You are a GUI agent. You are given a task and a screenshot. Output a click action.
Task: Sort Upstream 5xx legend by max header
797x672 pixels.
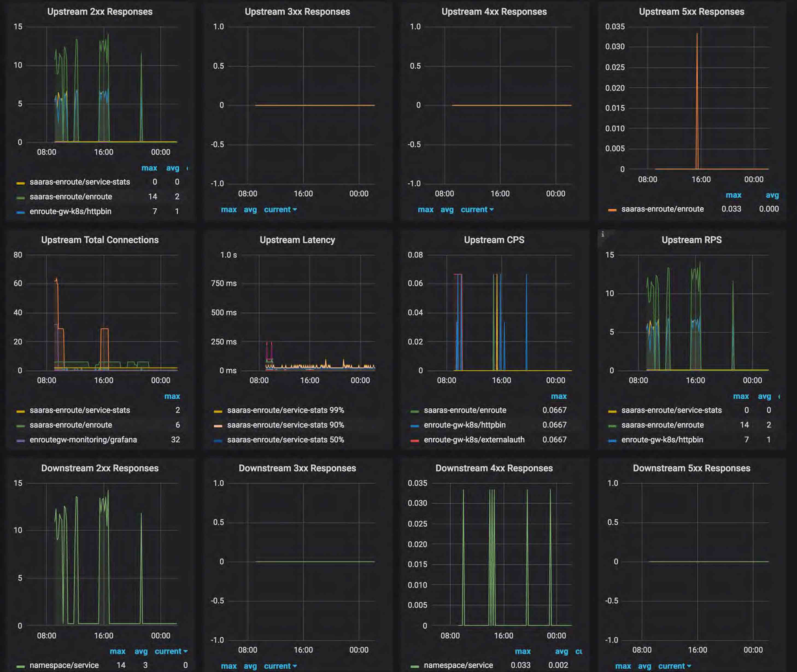tap(733, 195)
